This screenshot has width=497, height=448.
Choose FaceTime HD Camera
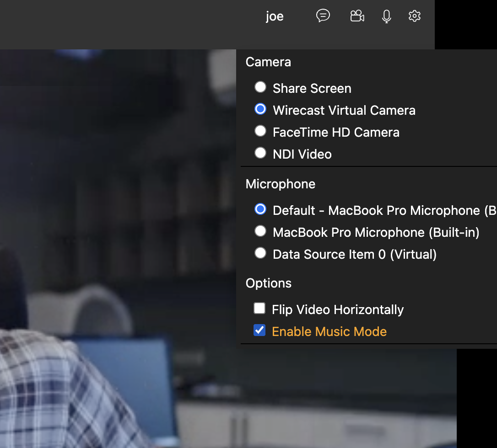(x=260, y=131)
